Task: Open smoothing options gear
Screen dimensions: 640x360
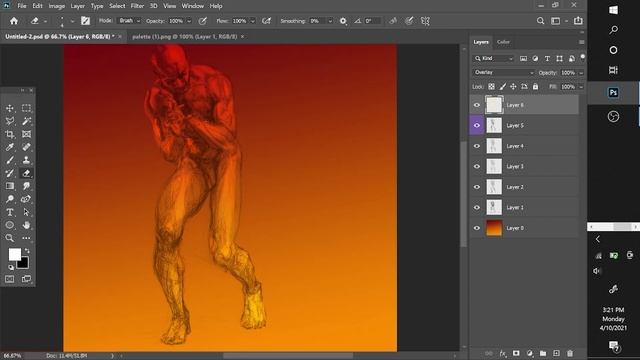Action: pos(343,21)
